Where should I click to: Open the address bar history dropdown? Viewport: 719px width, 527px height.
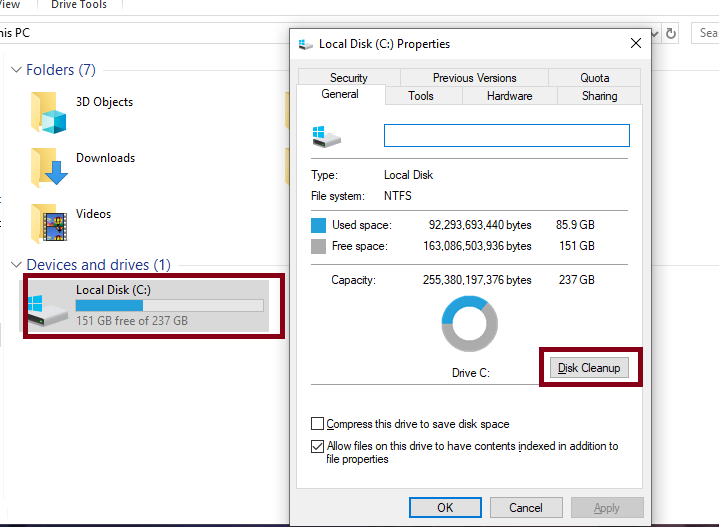pos(655,33)
